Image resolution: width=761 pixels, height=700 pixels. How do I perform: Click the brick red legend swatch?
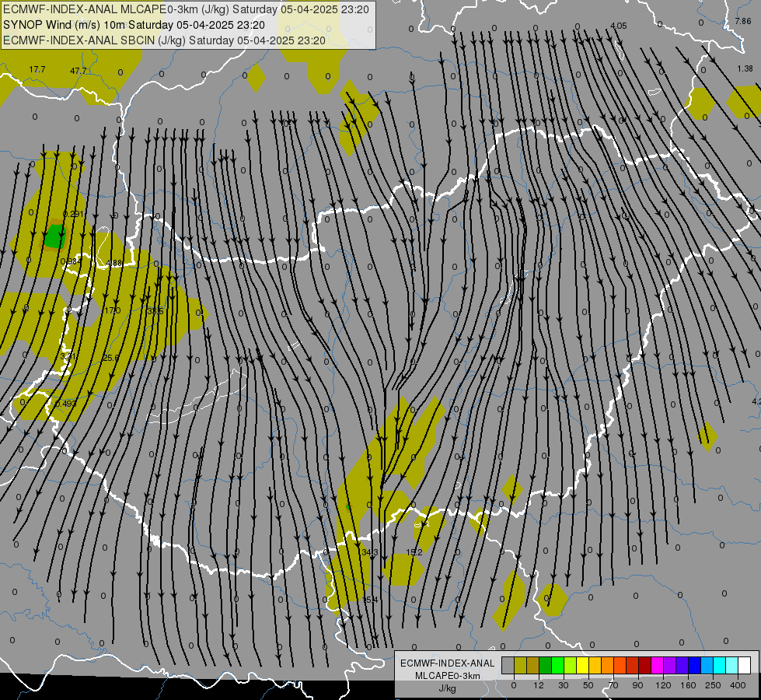633,665
